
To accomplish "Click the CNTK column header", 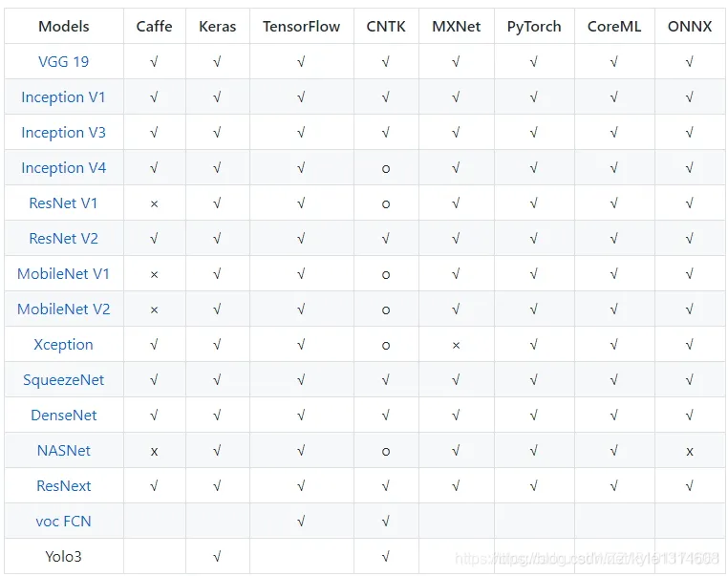I will tap(386, 27).
